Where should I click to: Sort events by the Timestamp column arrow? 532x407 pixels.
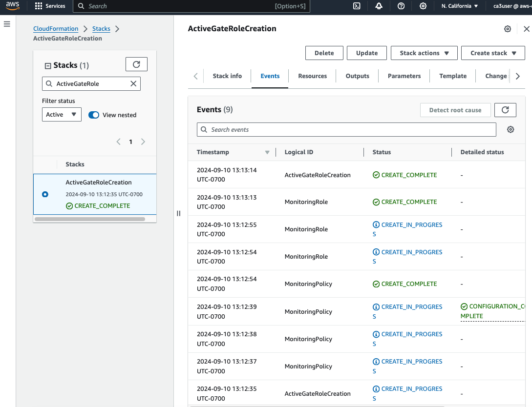(267, 152)
